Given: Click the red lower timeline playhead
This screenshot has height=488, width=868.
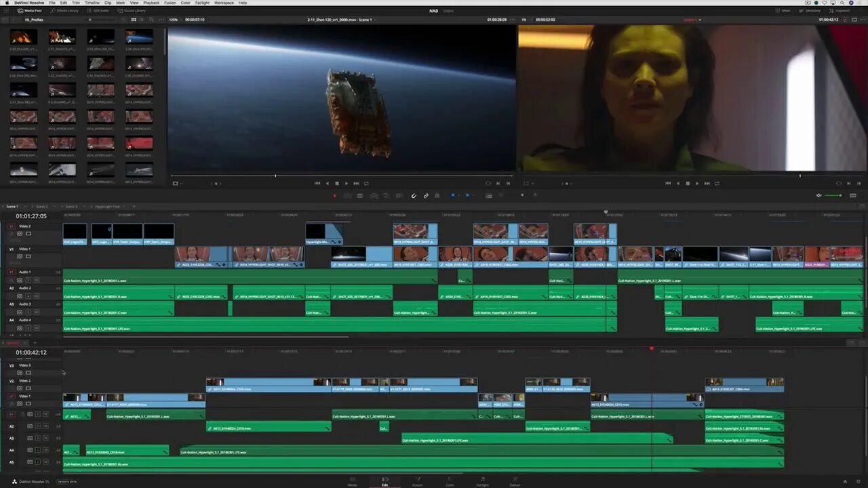Looking at the screenshot, I should (x=651, y=348).
